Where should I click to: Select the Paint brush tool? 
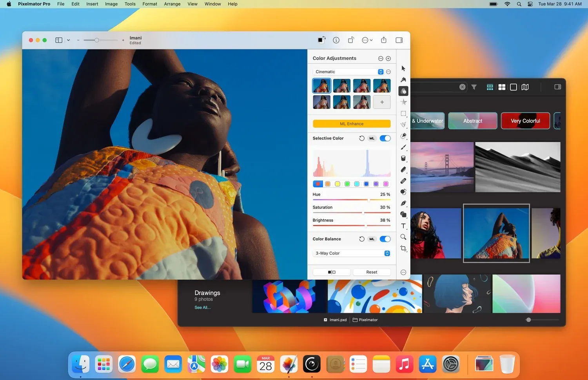coord(403,147)
